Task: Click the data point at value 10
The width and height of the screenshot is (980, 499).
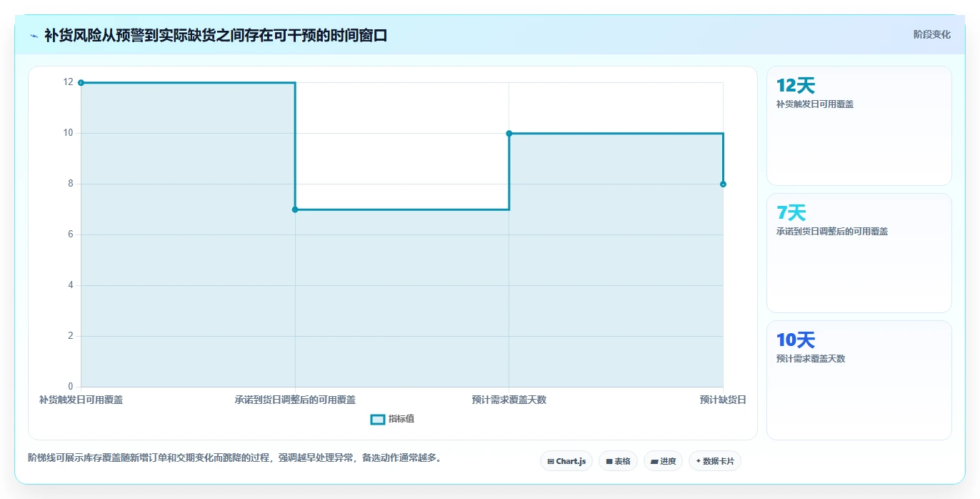Action: (509, 134)
